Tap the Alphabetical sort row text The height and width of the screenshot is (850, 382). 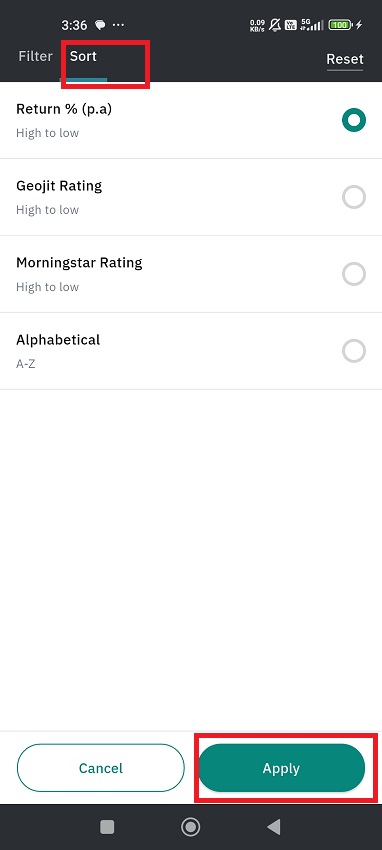(58, 340)
